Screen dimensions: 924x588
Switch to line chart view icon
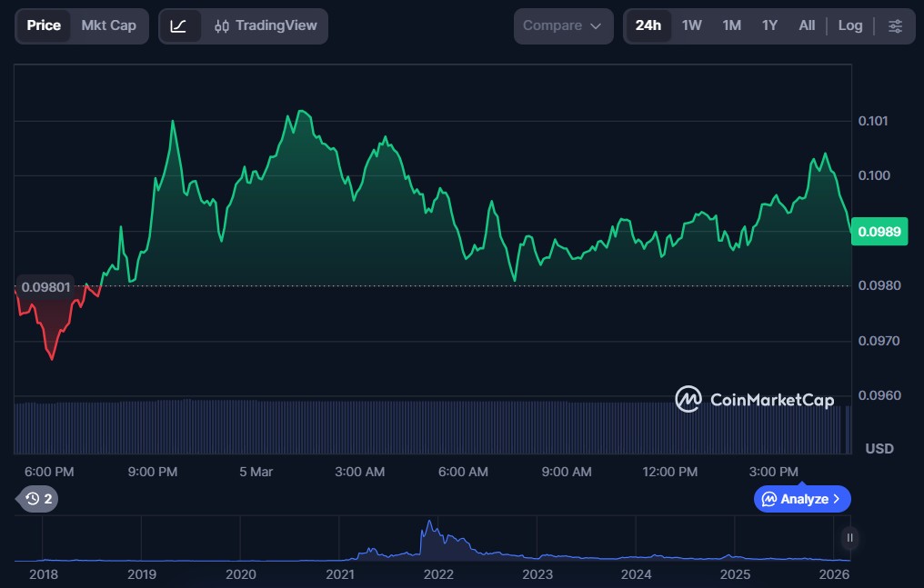tap(179, 26)
